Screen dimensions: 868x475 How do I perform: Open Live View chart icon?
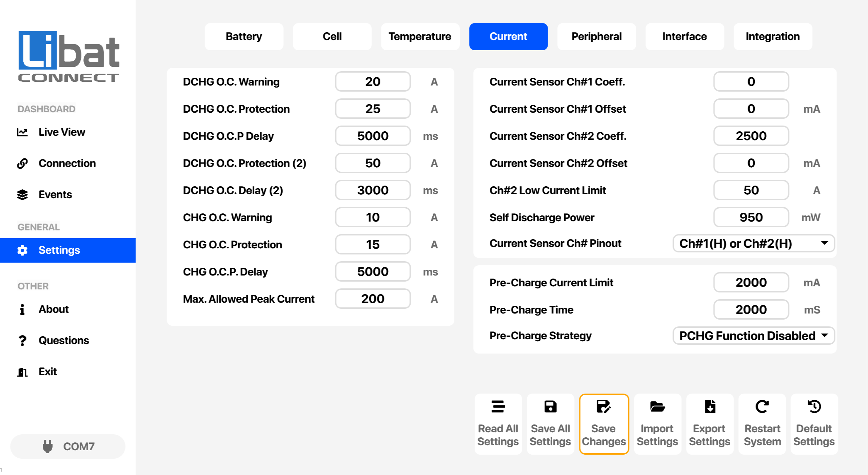point(22,132)
